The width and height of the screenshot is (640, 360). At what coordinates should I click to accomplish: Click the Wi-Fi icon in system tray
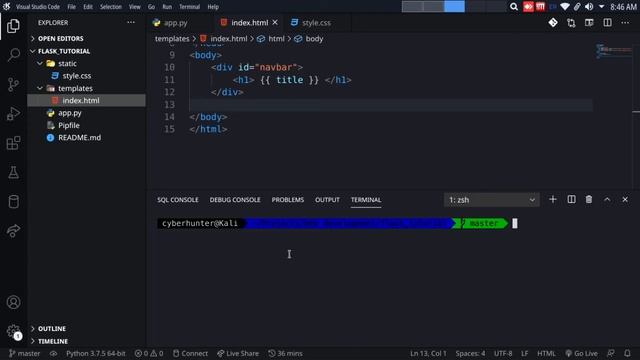565,7
